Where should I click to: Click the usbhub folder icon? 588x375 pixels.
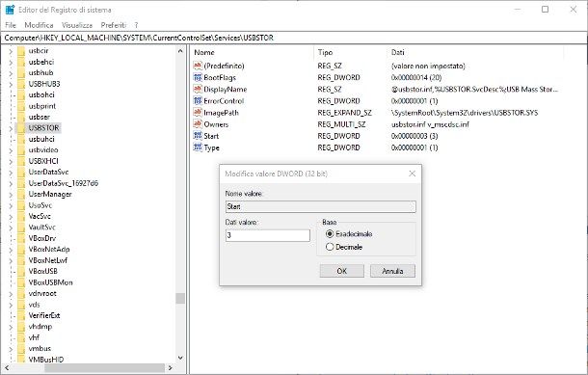pos(21,72)
